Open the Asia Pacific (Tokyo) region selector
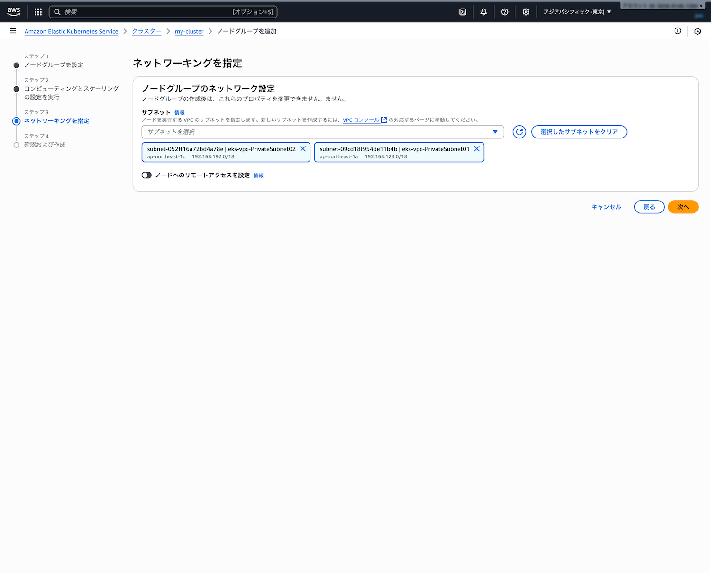The image size is (711, 588). pyautogui.click(x=577, y=12)
